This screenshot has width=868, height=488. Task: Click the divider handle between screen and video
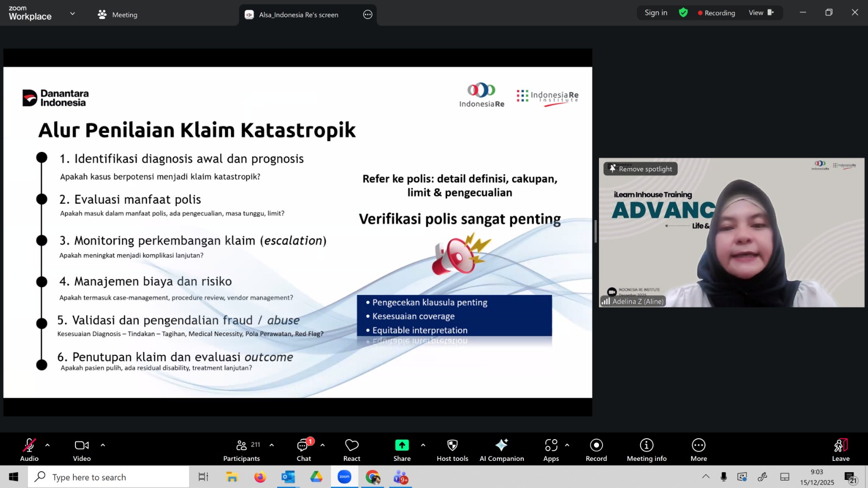click(596, 232)
